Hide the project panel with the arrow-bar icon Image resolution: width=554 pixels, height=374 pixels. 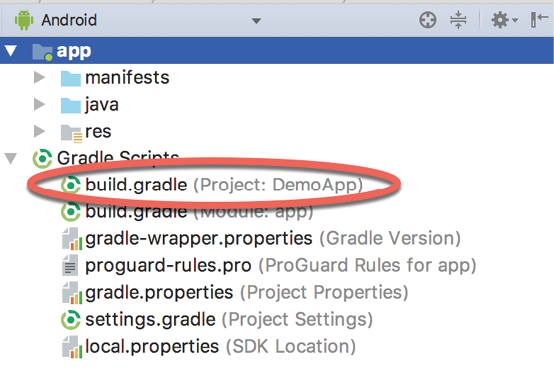(x=539, y=19)
